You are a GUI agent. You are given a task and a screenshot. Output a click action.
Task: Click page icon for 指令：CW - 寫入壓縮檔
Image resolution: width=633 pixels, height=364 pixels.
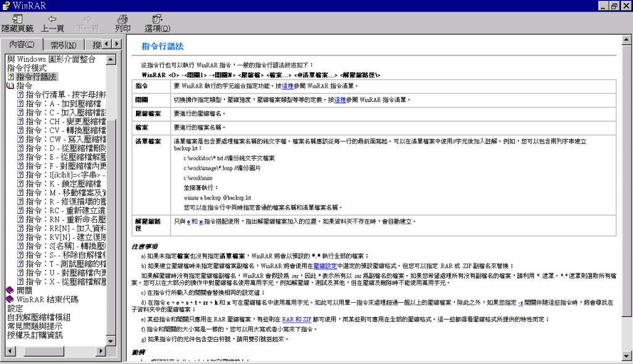click(20, 139)
